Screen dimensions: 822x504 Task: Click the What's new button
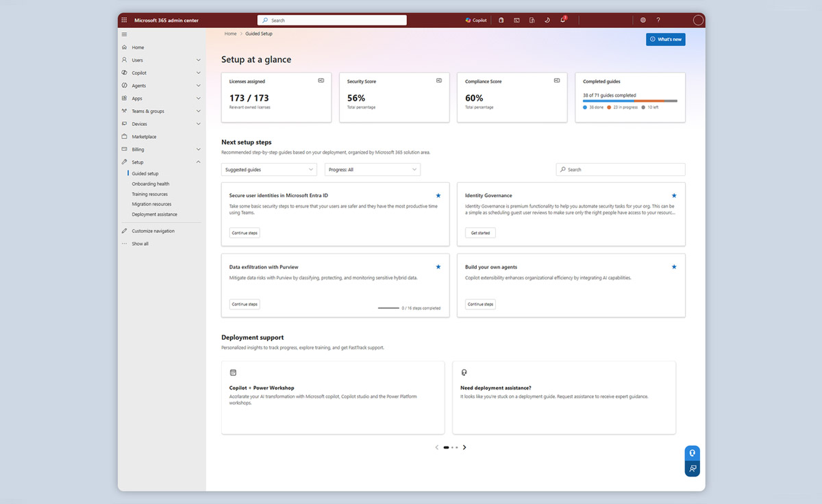(x=666, y=40)
